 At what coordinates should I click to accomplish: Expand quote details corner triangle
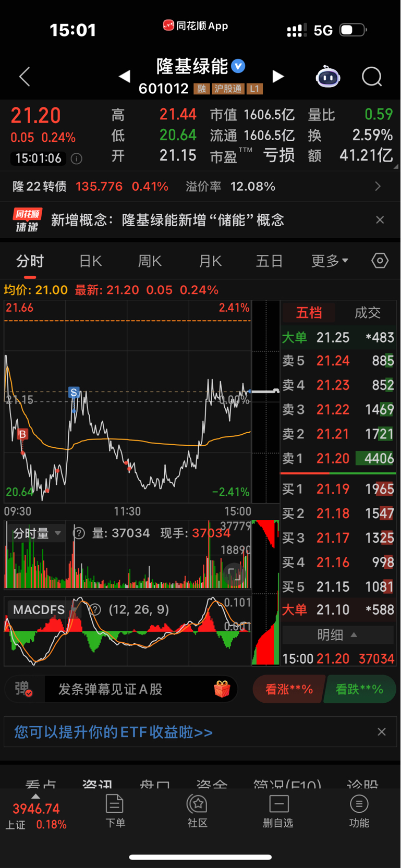click(x=396, y=166)
